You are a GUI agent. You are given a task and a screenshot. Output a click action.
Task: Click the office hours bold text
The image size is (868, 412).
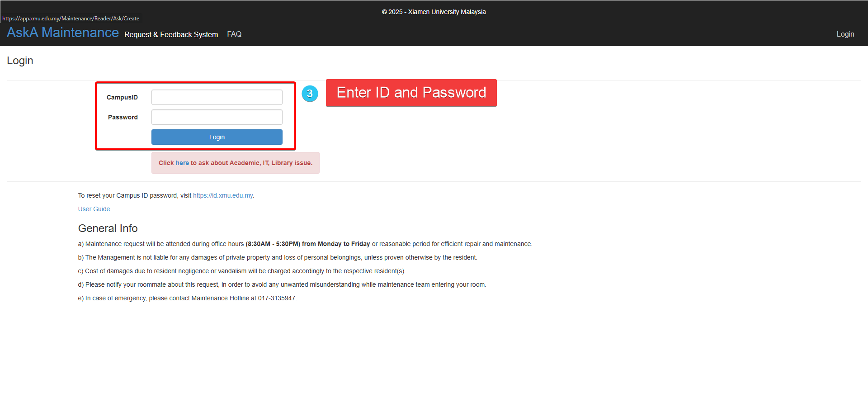307,244
